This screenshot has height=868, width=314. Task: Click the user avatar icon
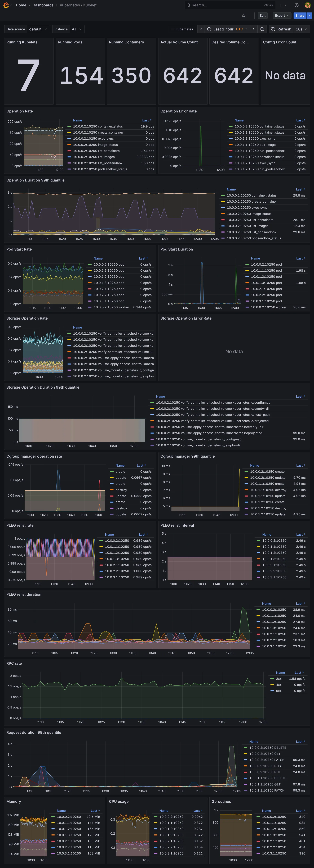307,5
